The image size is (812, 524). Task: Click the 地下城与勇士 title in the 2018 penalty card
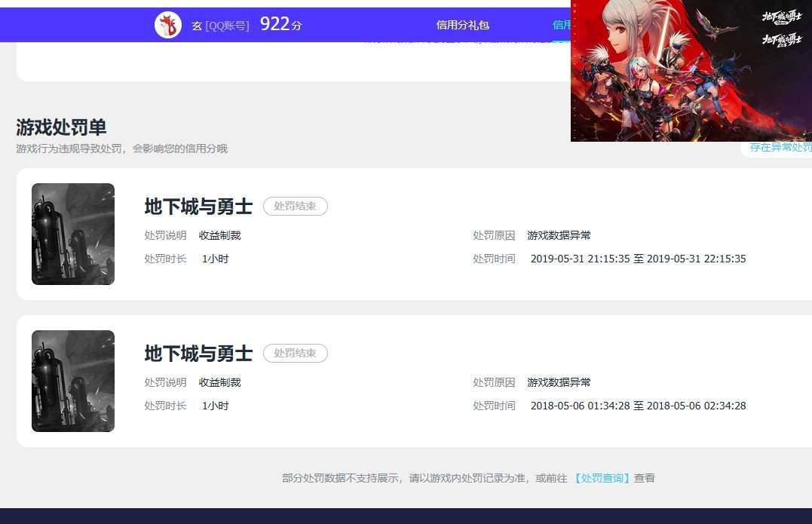click(198, 354)
